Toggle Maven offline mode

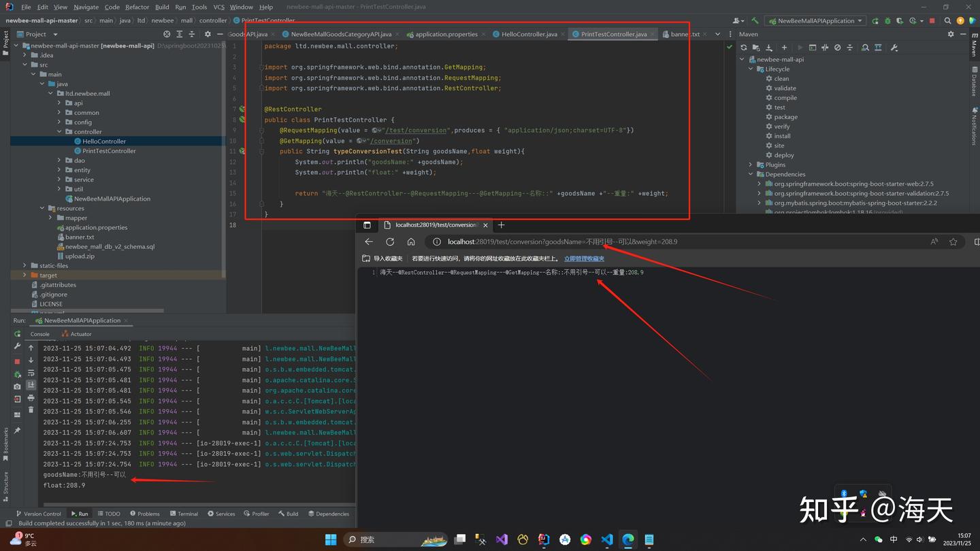tap(825, 48)
